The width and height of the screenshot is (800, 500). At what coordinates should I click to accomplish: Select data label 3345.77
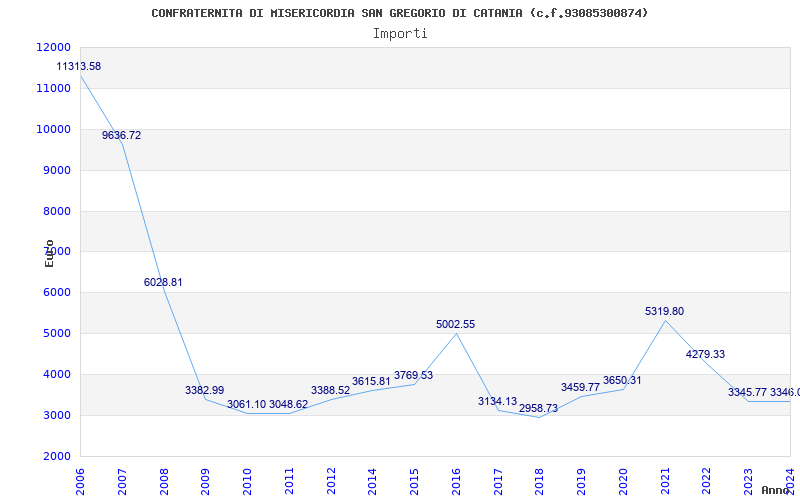point(747,393)
